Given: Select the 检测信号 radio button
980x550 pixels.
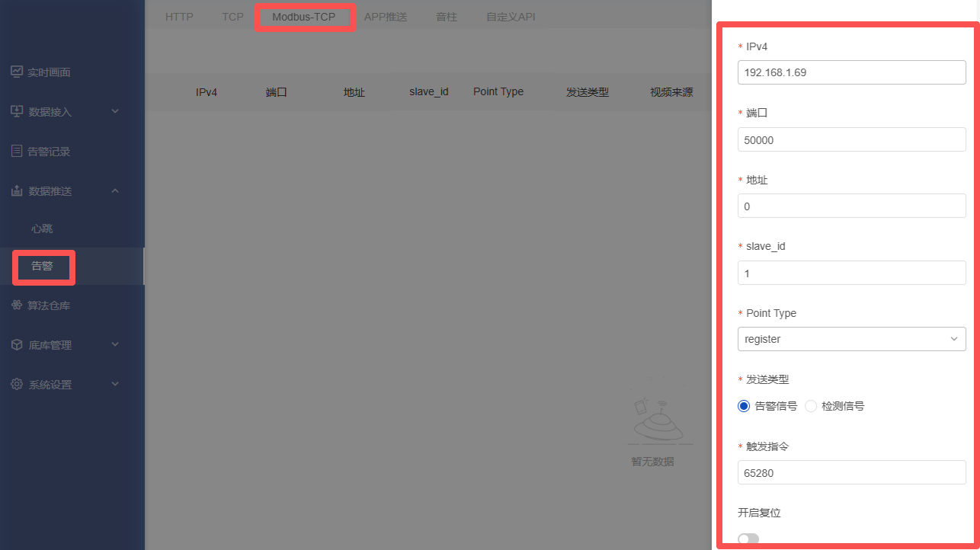Looking at the screenshot, I should click(811, 406).
